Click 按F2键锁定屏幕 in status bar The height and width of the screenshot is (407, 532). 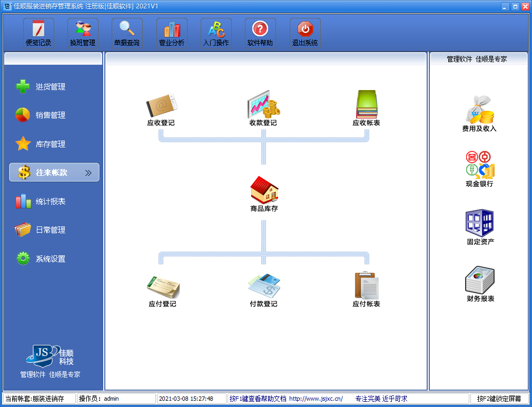tap(499, 399)
